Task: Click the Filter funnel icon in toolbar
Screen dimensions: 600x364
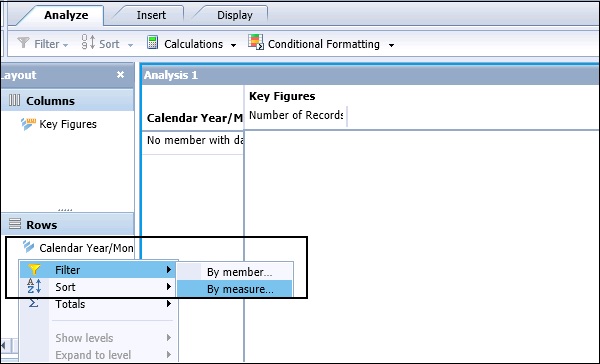Action: click(23, 43)
